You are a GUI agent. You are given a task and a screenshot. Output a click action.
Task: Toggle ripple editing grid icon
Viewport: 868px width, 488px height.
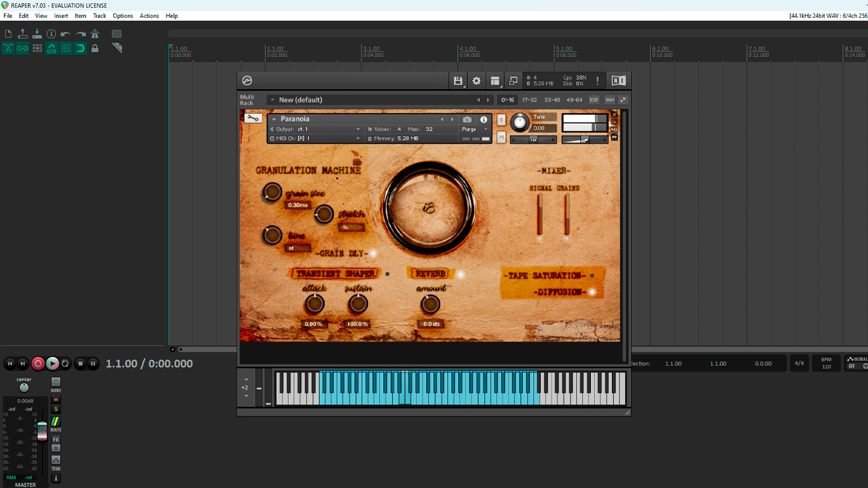(37, 48)
